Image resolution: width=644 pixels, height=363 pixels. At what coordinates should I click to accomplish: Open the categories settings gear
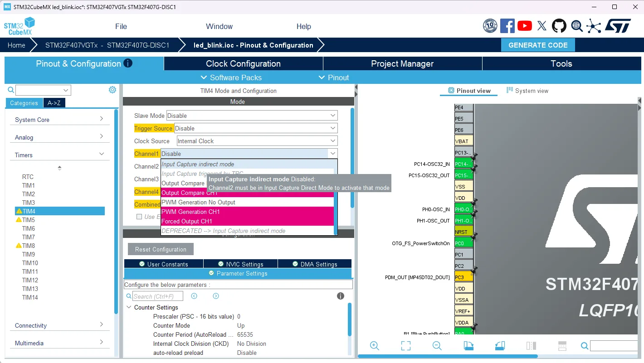tap(112, 90)
